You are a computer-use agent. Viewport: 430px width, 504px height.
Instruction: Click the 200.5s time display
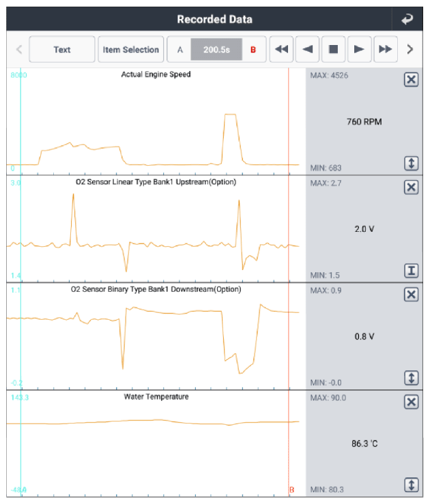216,50
